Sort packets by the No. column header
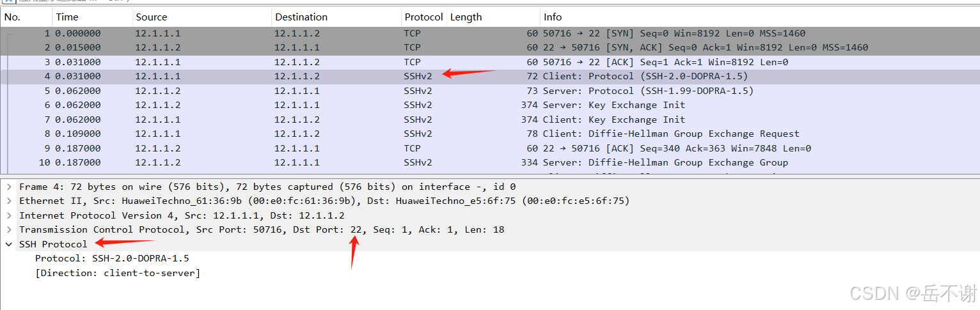 (26, 17)
